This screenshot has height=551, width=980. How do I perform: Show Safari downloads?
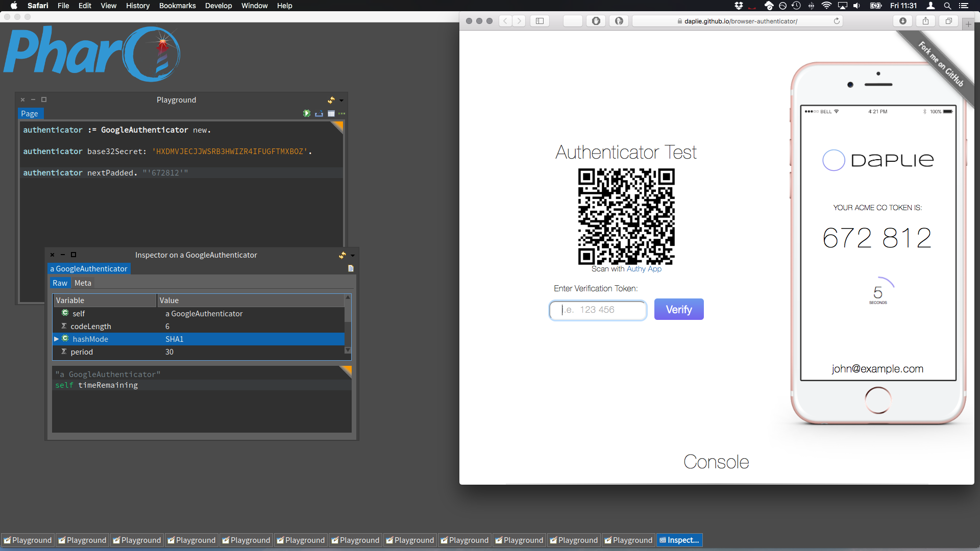[x=902, y=21]
